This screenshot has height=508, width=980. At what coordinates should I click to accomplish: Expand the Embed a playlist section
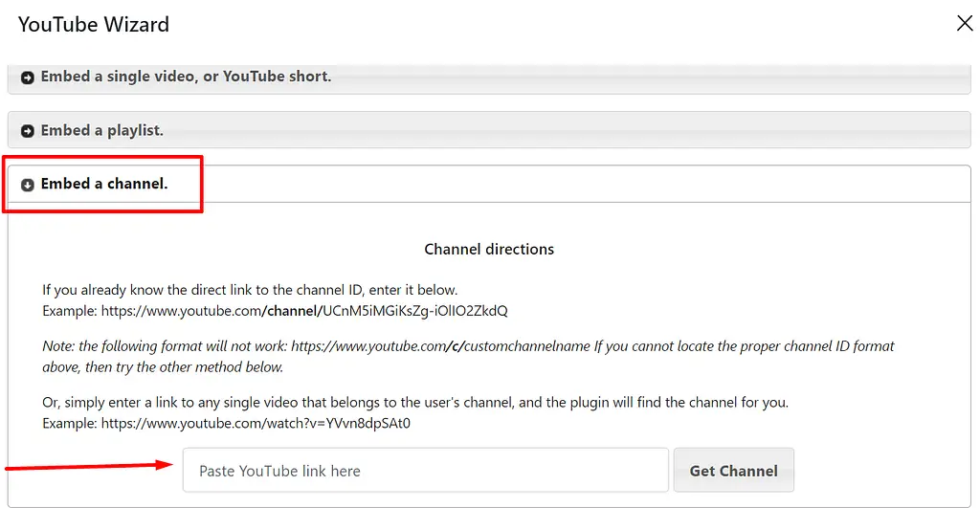[x=489, y=131]
